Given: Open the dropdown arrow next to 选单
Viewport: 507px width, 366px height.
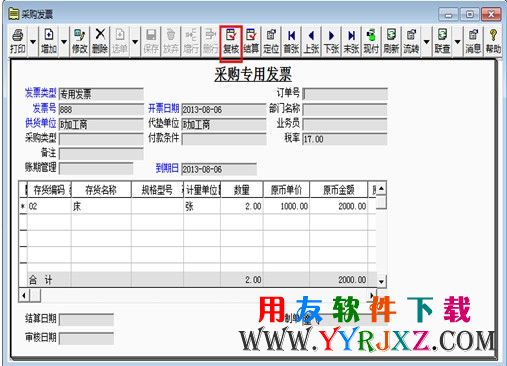Looking at the screenshot, I should coord(135,42).
